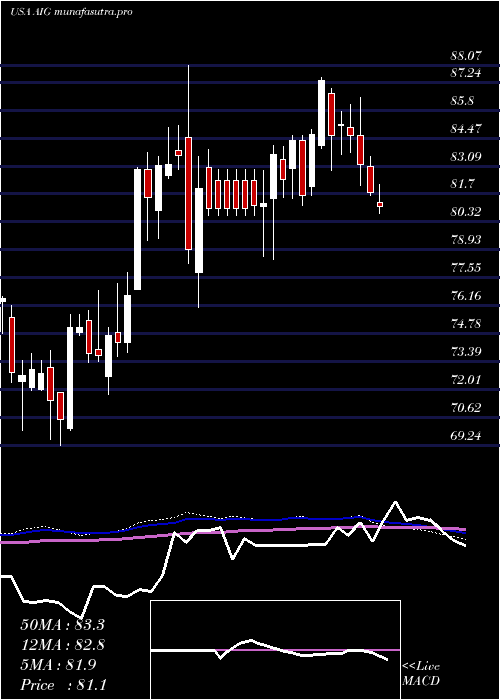Click the 'USA AIG munafasutra.pro' chart title

click(71, 12)
